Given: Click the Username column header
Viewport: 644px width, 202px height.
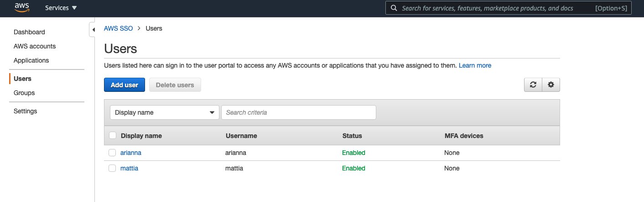Looking at the screenshot, I should 241,136.
